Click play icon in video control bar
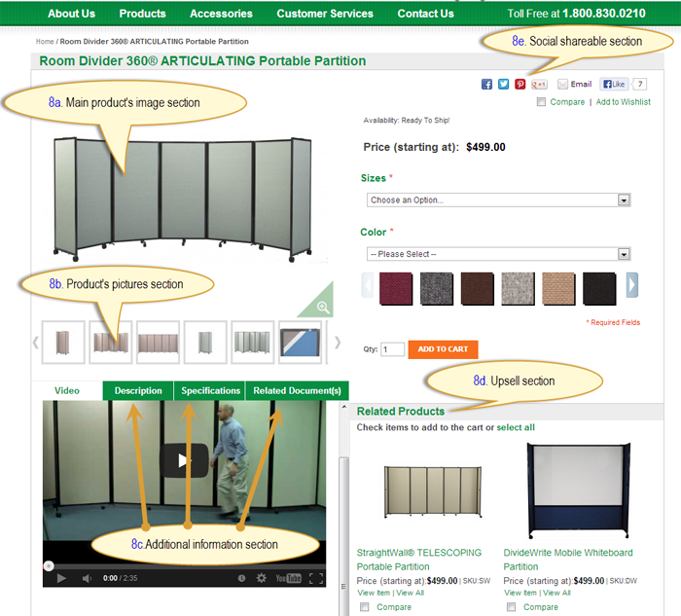 [61, 578]
